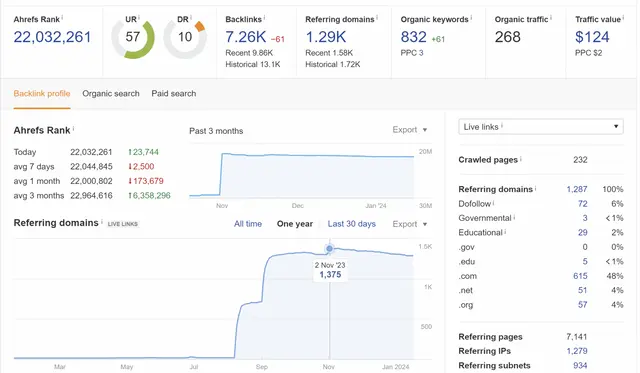Screen dimensions: 640x373
Task: Click the info icon beside Dofollow
Action: pos(493,202)
